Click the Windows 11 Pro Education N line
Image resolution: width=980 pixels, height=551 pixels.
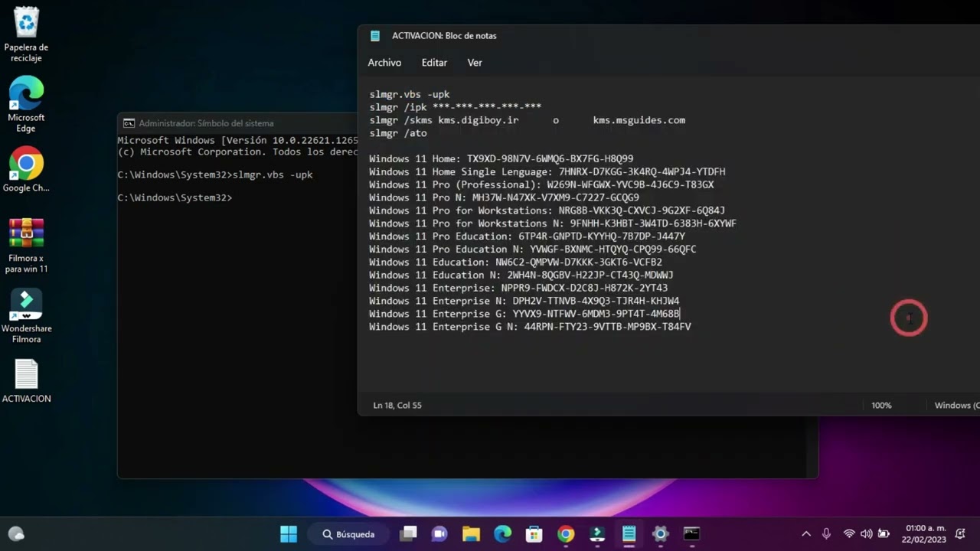click(x=533, y=249)
